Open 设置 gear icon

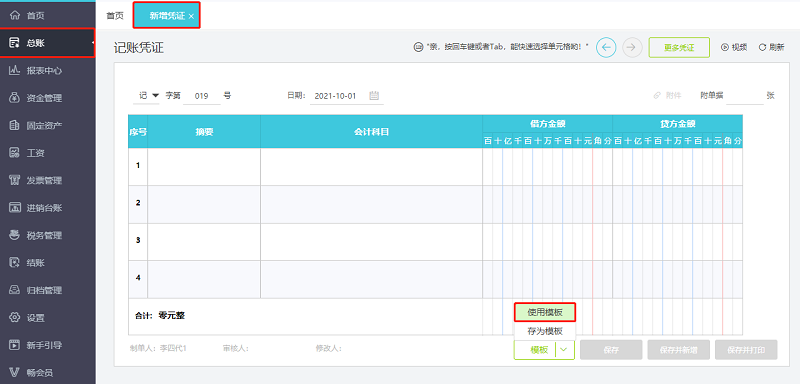(15, 318)
